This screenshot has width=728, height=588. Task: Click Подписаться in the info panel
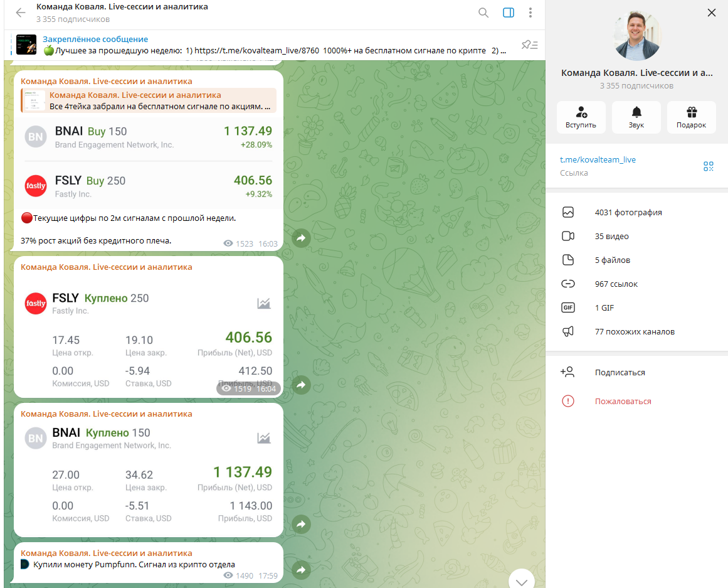620,373
